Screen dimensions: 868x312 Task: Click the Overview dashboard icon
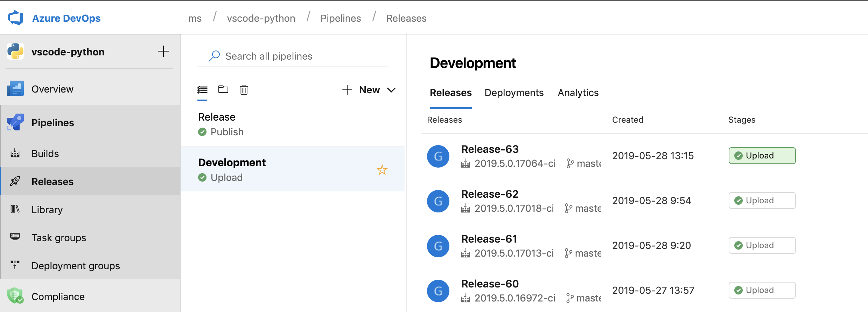coord(15,89)
